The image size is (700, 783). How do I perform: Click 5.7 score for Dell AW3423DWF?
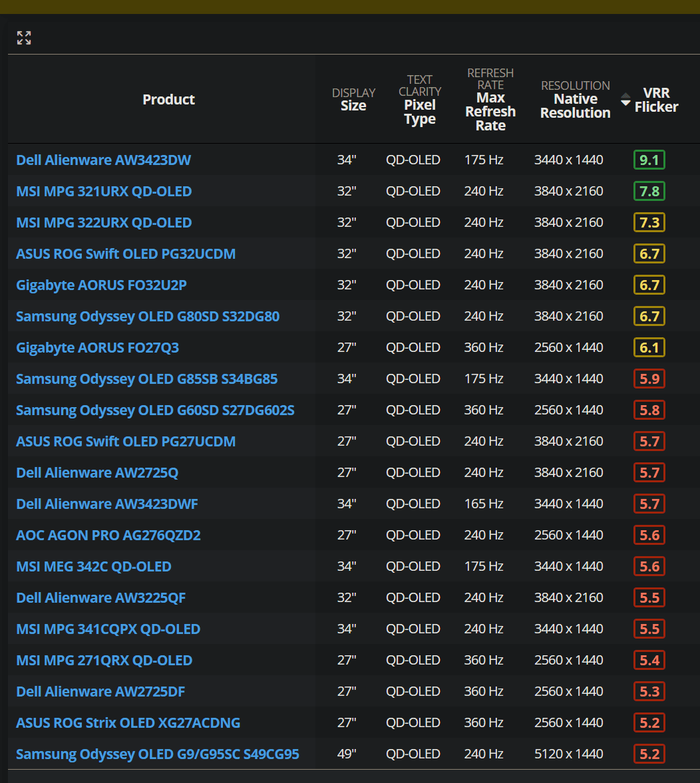[649, 504]
